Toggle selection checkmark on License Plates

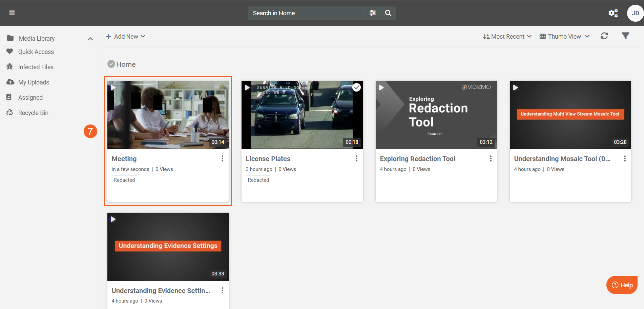[x=356, y=88]
